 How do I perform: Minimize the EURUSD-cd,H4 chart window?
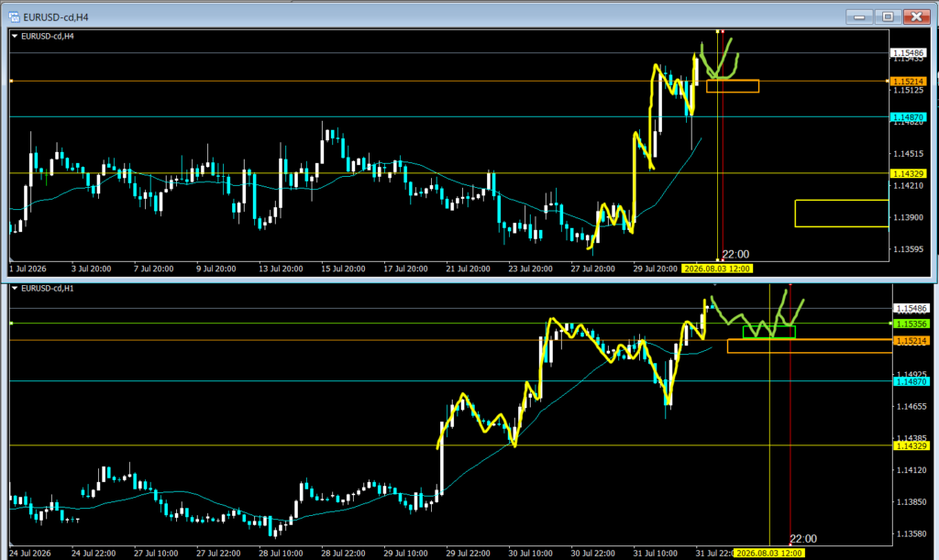click(859, 16)
